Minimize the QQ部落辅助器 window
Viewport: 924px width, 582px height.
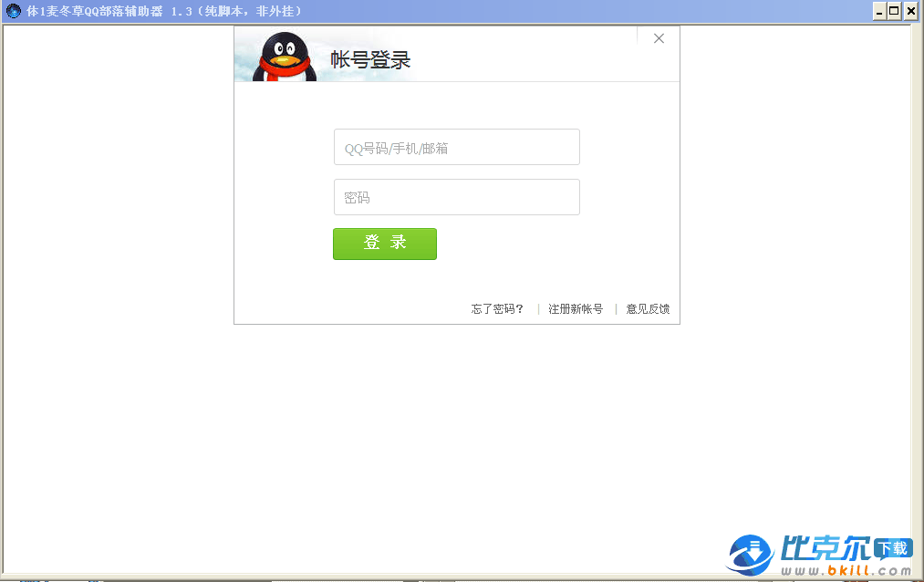[879, 11]
